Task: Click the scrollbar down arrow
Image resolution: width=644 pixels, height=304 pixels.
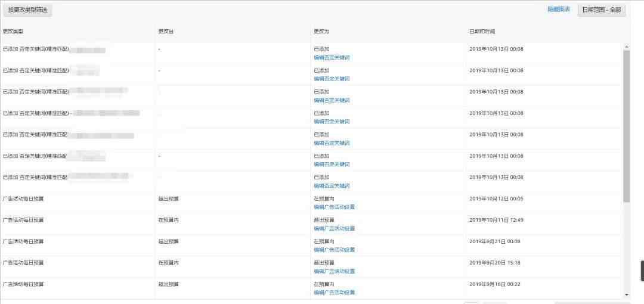Action: coord(626,294)
